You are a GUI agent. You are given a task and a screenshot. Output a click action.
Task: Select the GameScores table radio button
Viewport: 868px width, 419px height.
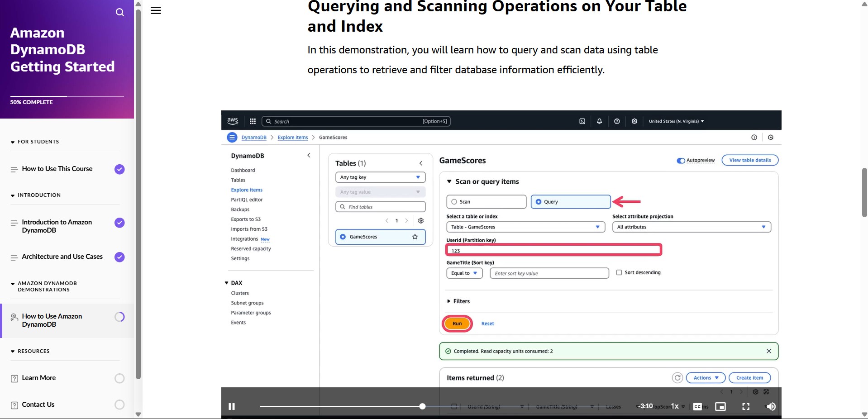tap(343, 237)
